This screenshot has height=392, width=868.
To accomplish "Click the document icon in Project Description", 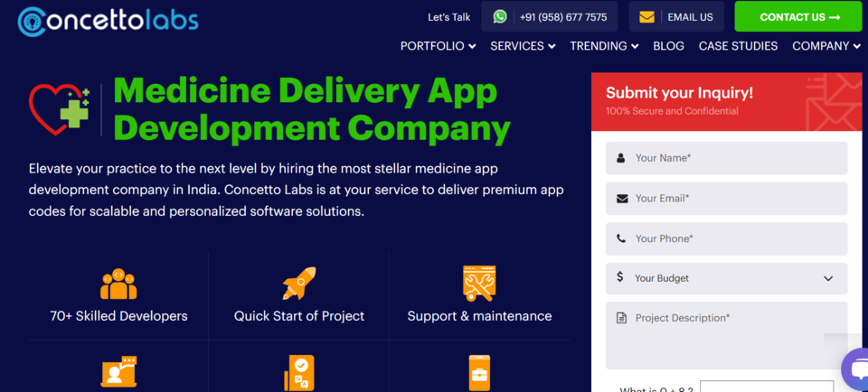I will (622, 318).
